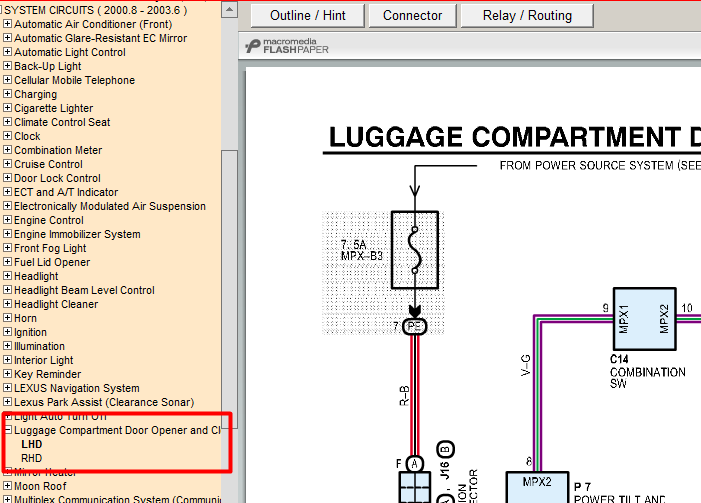Expand Moon Roof node
This screenshot has width=701, height=503.
coord(7,486)
